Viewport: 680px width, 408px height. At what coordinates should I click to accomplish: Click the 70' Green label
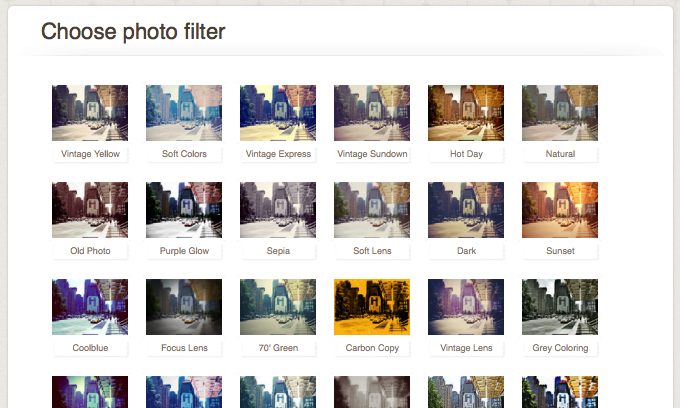pyautogui.click(x=278, y=348)
